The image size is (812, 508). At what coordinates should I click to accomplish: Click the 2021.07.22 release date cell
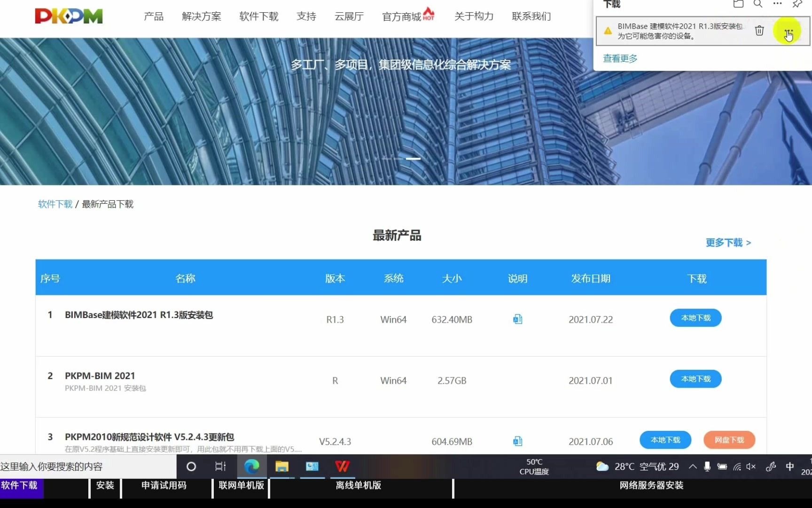591,320
